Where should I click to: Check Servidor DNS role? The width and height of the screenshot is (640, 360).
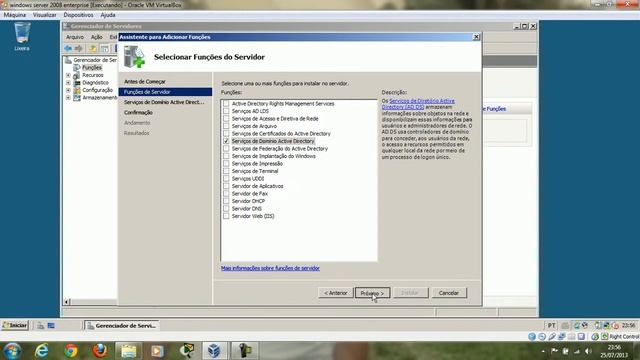tap(226, 208)
